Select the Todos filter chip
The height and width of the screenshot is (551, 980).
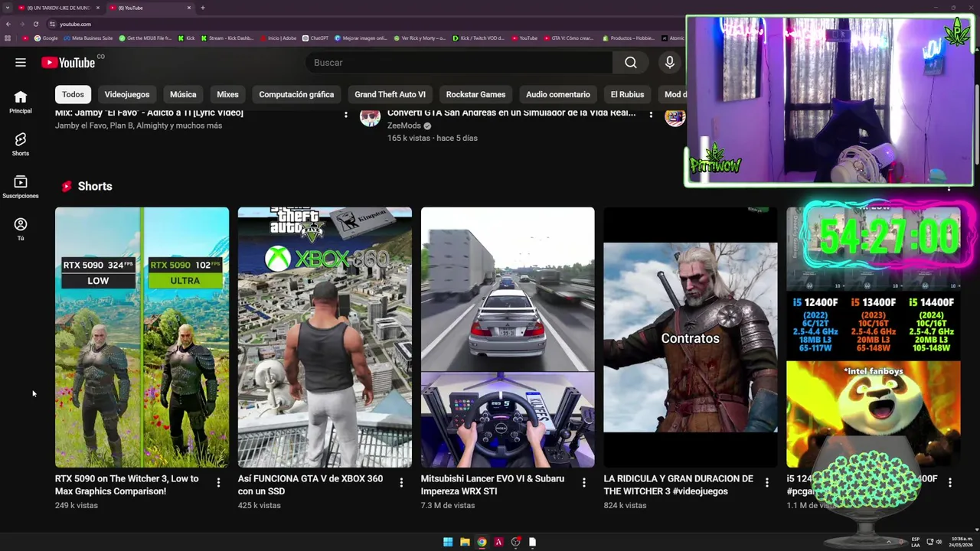(73, 94)
